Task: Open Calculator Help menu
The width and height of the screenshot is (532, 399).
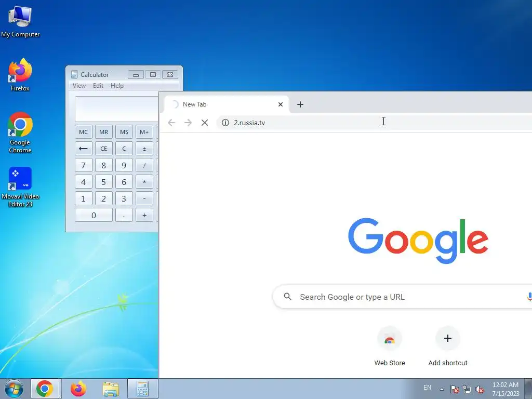Action: pyautogui.click(x=117, y=86)
